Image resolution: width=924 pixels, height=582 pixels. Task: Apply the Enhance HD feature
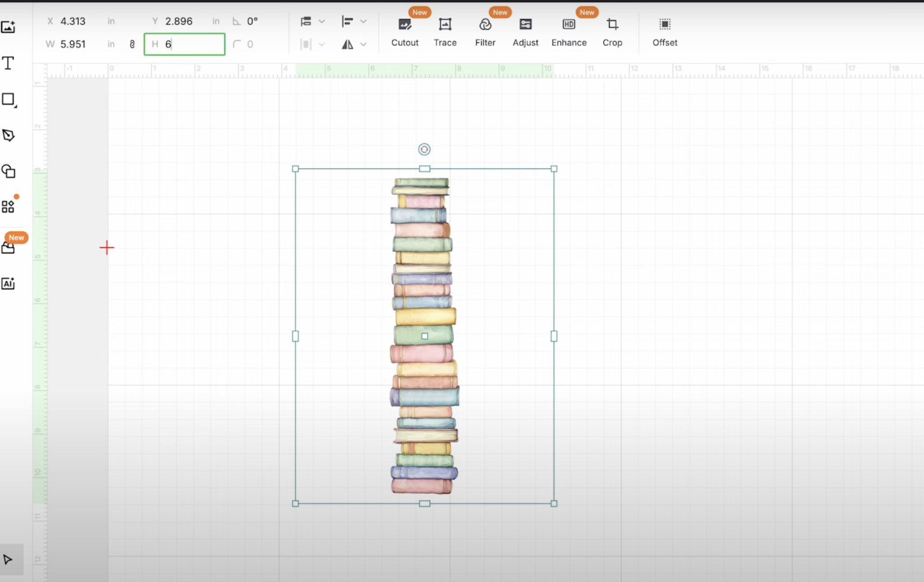coord(568,32)
